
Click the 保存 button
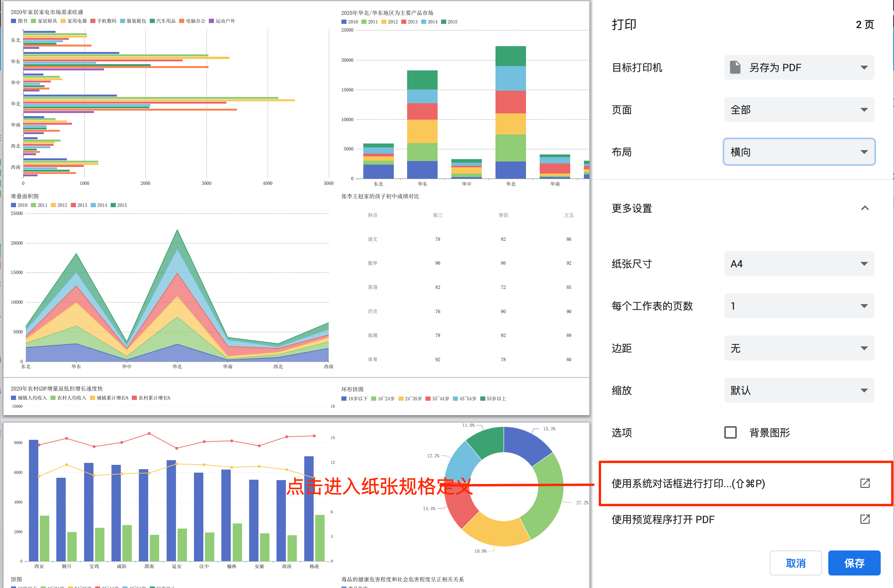tap(854, 563)
